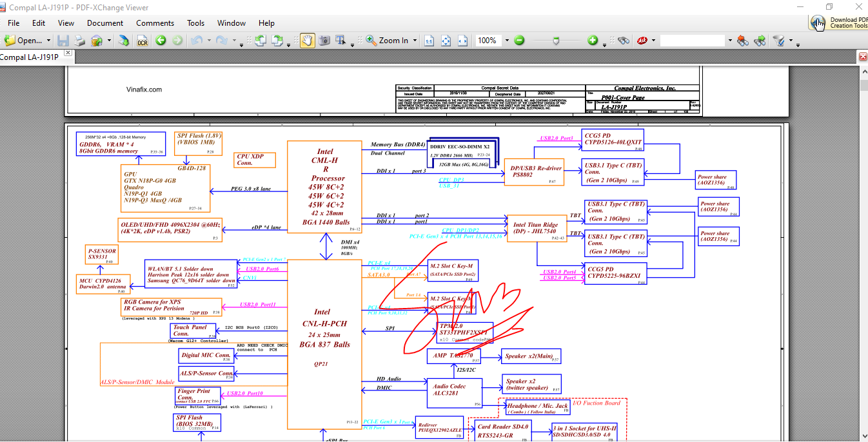
Task: Open the Redo history dropdown arrow
Action: (233, 41)
